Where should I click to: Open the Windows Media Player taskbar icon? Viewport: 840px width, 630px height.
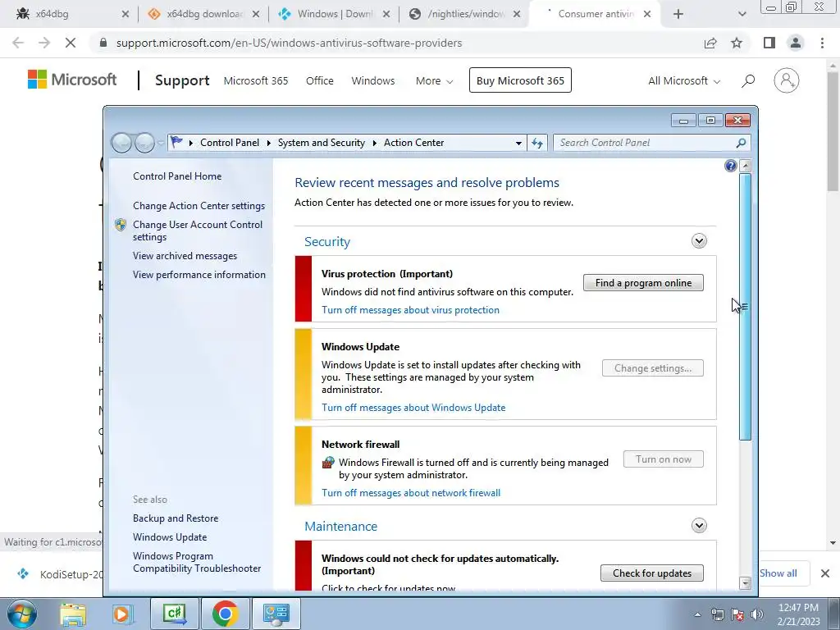(121, 614)
